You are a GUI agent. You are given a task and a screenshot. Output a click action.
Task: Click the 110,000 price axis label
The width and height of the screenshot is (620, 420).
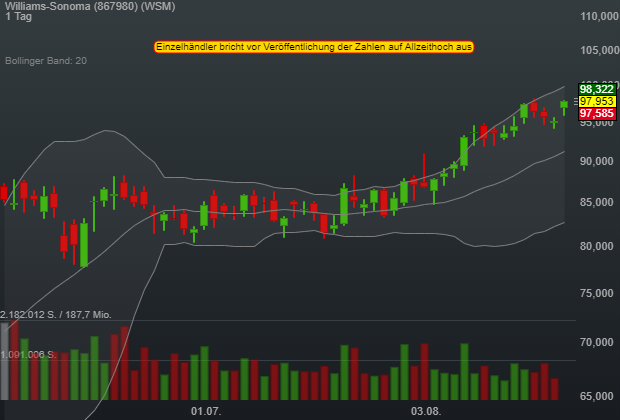pyautogui.click(x=599, y=16)
